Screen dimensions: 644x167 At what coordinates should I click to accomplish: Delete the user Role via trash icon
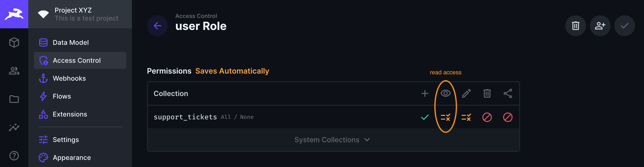[575, 25]
